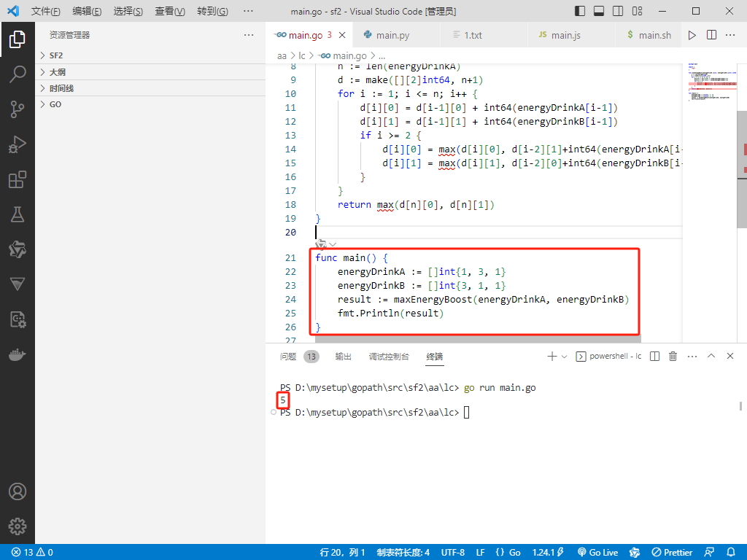The height and width of the screenshot is (560, 747).
Task: Toggle primary side bar visibility
Action: click(580, 11)
